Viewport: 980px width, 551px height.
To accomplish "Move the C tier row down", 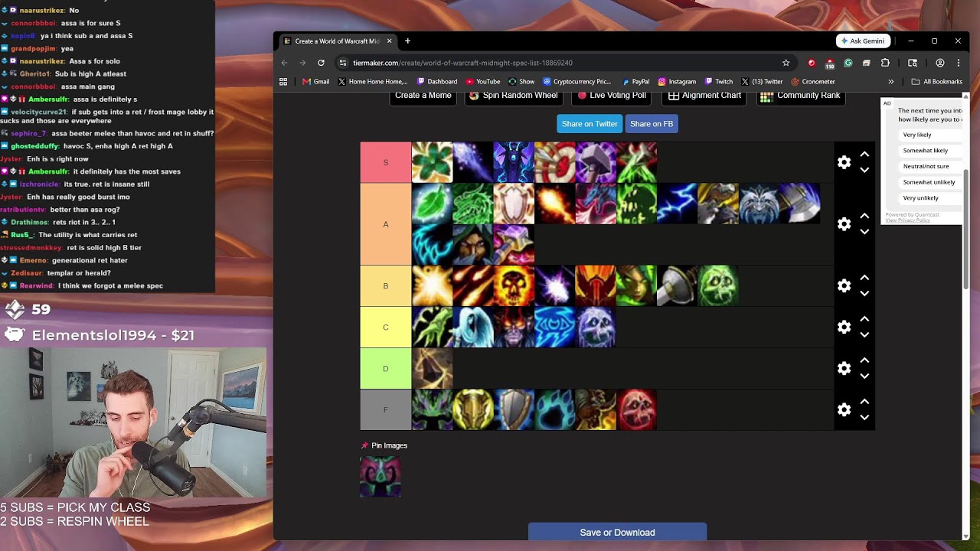I will click(864, 335).
